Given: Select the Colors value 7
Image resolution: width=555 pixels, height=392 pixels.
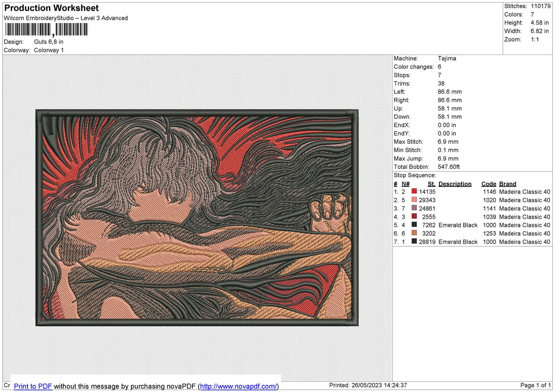Looking at the screenshot, I should (x=532, y=14).
